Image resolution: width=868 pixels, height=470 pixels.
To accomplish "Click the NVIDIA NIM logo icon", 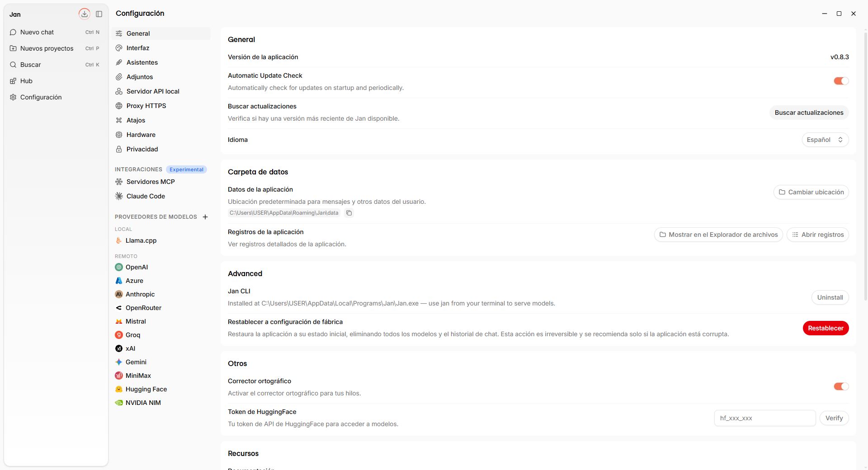I will [x=119, y=403].
